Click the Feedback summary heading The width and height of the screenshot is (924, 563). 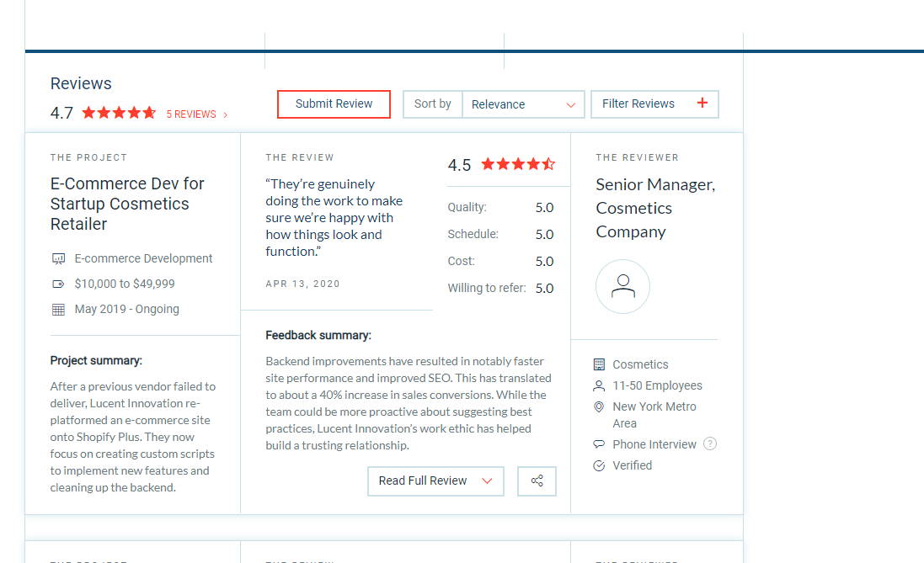(318, 336)
